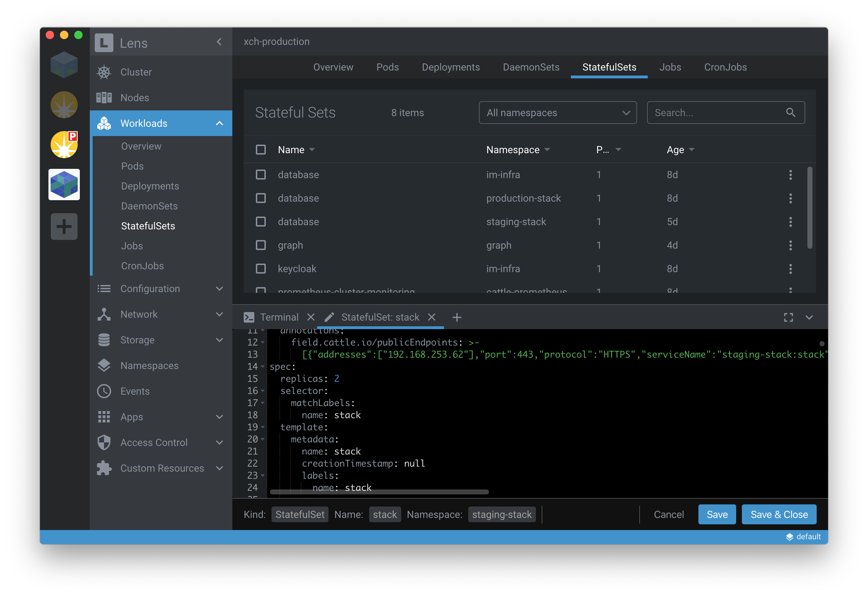Viewport: 868px width, 597px height.
Task: Open actions menu for graph row
Action: point(790,245)
